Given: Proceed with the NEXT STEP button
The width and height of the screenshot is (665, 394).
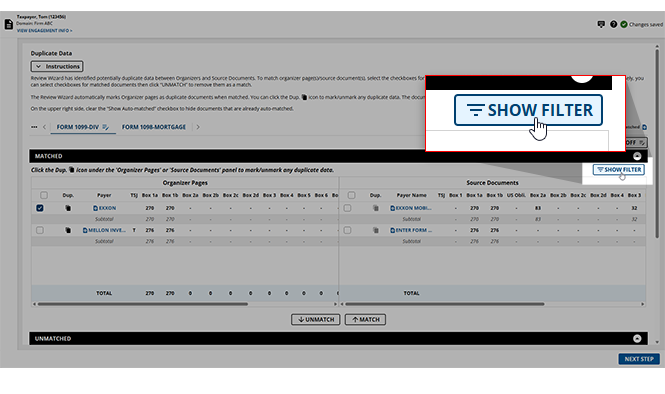Looking at the screenshot, I should 639,359.
